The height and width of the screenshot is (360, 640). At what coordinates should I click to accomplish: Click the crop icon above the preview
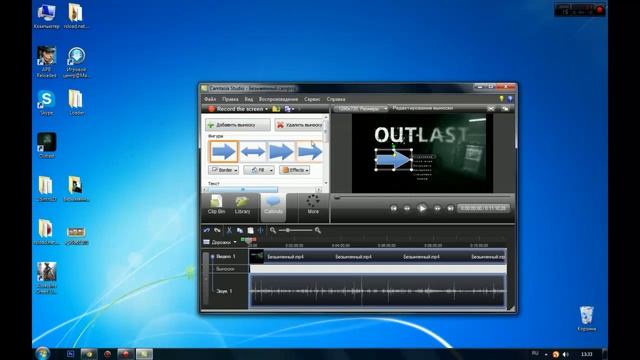coord(491,109)
